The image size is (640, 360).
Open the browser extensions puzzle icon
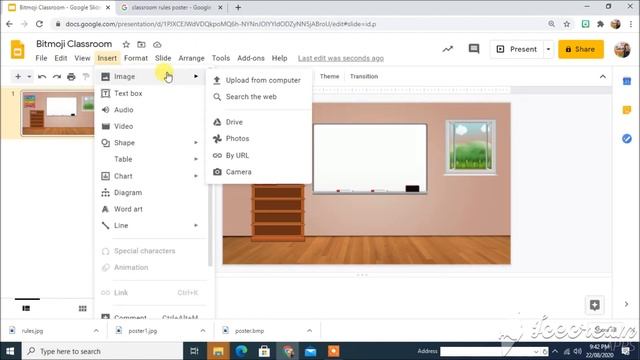click(600, 24)
